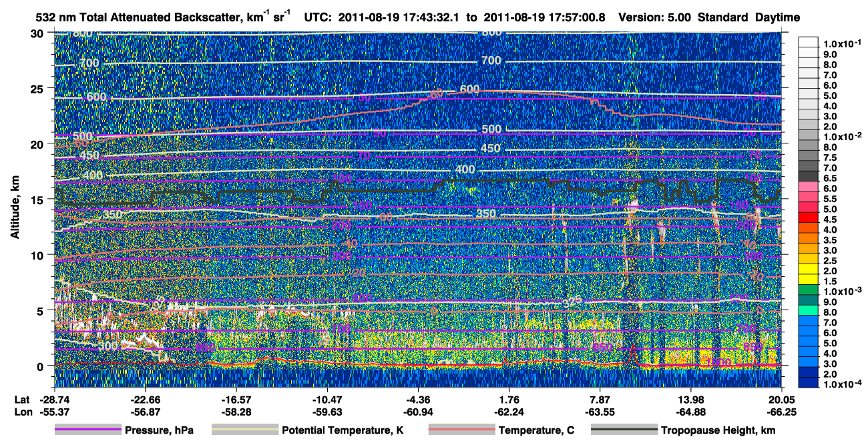Click the Temperature, C legend label

click(x=536, y=430)
